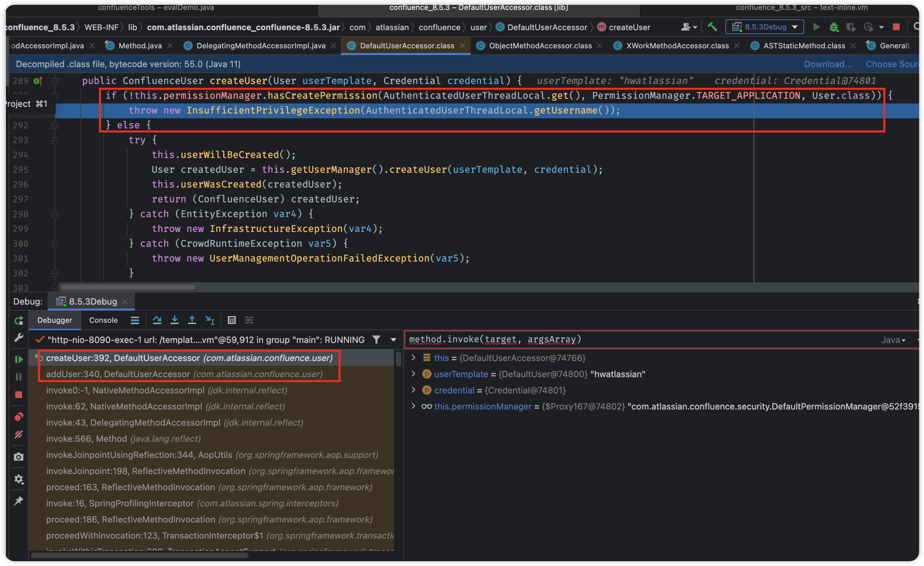
Task: Pin the debug tab with the pin icon
Action: tap(19, 501)
